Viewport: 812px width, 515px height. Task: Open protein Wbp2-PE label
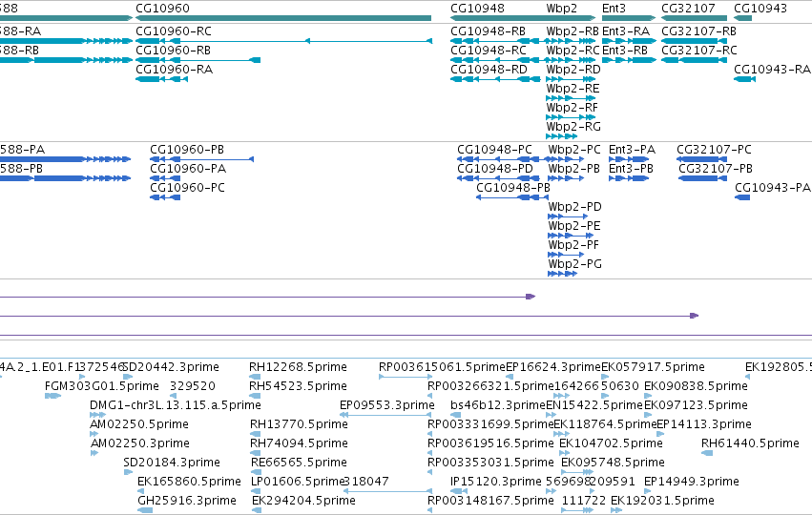[574, 226]
